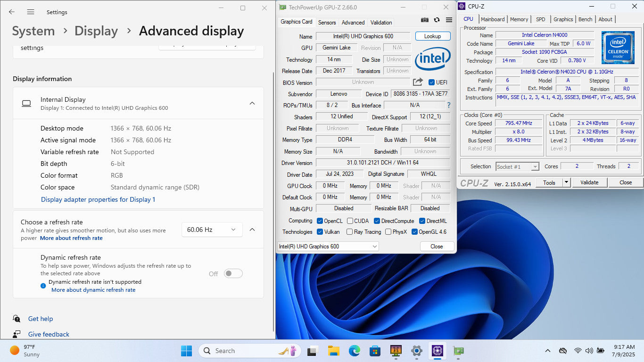Toggle the UEFI checkbox in GPU-Z
644x362 pixels.
431,82
